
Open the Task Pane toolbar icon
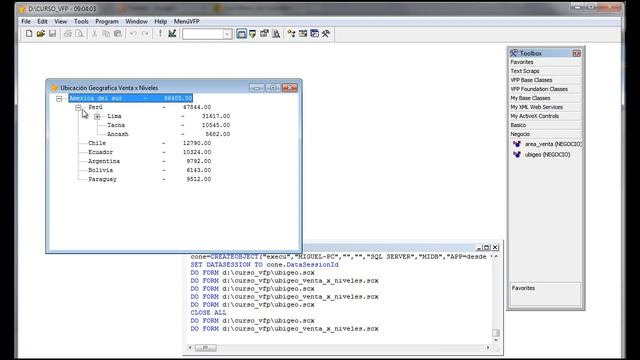[x=314, y=33]
